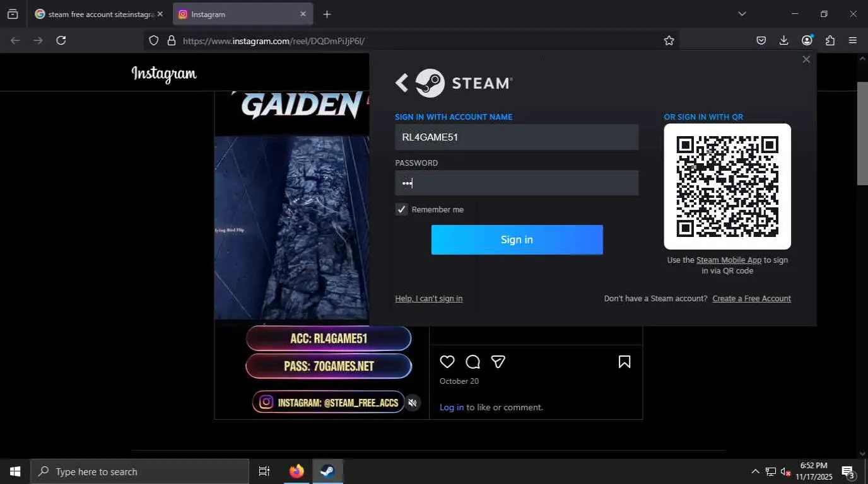Click the Instagram logo on the page
Viewport: 868px width, 484px height.
coord(164,74)
